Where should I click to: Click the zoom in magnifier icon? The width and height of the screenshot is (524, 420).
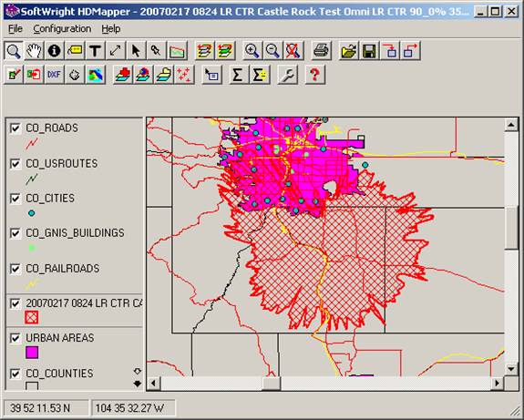coord(252,51)
